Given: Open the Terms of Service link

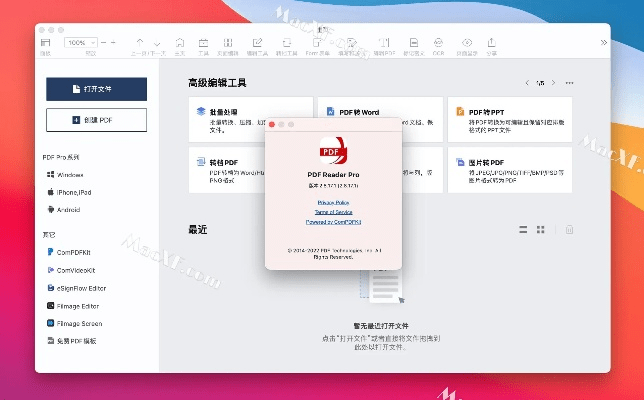Looking at the screenshot, I should pos(334,212).
